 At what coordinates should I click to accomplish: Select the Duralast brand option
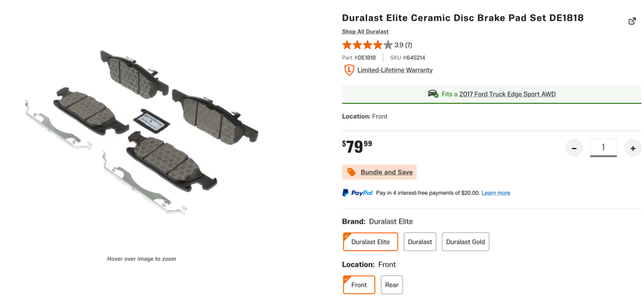[420, 242]
